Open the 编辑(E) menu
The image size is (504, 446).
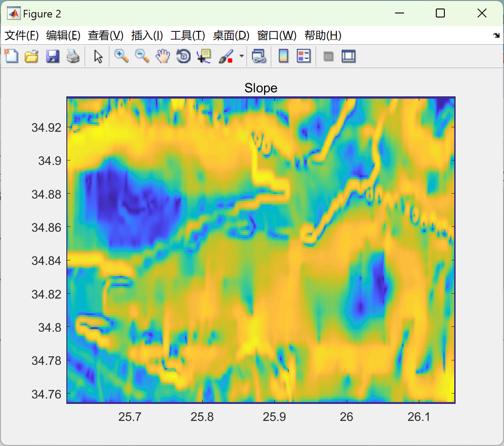click(x=63, y=35)
